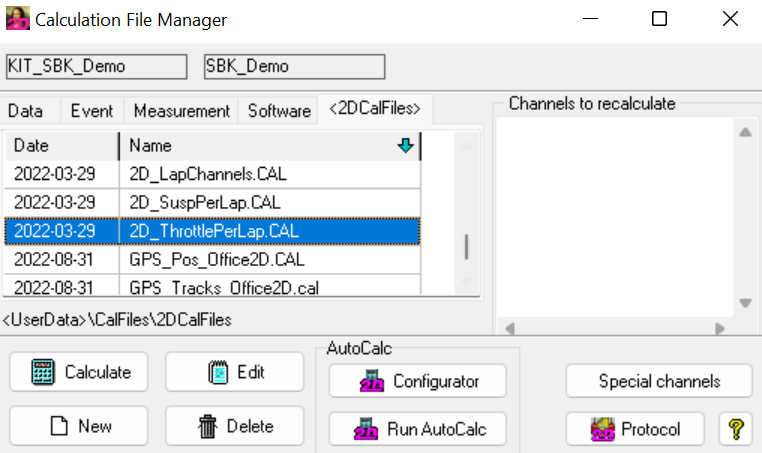Open the Measurement tab
This screenshot has width=762, height=453.
click(181, 111)
